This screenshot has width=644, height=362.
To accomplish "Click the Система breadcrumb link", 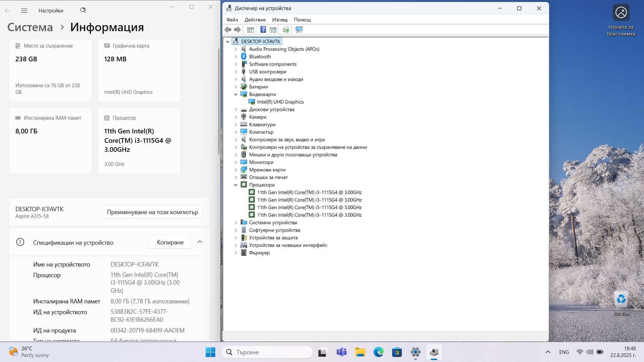I will (30, 27).
